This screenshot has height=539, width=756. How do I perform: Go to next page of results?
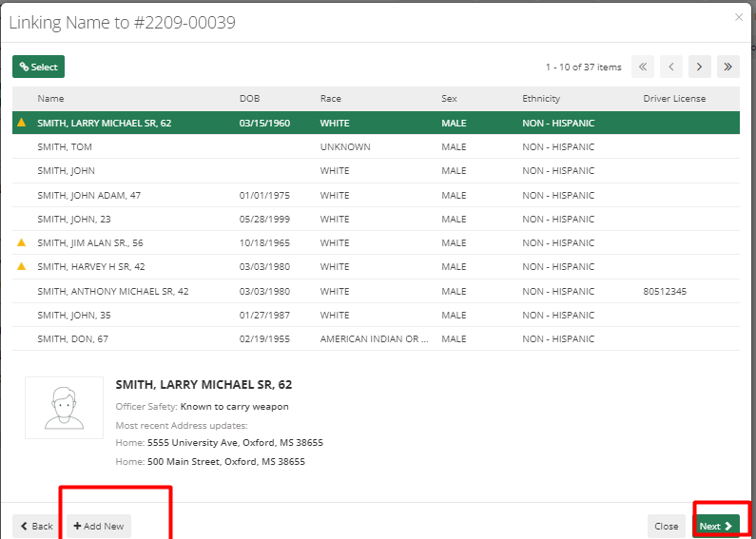pos(700,67)
